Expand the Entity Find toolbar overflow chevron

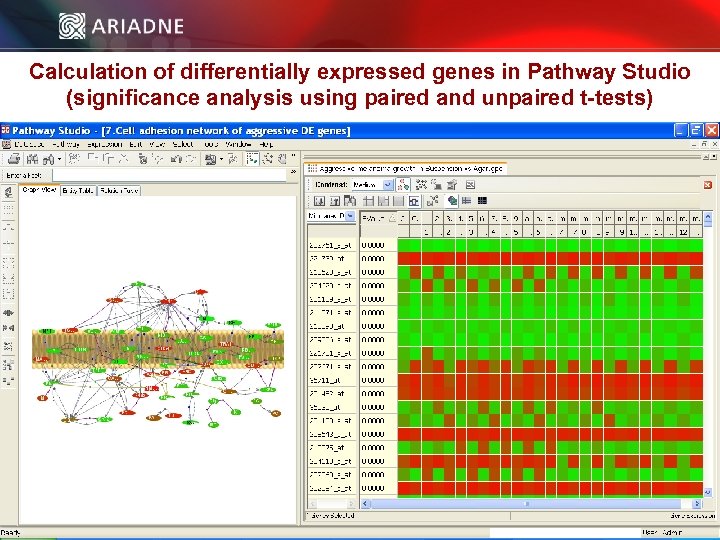point(293,172)
